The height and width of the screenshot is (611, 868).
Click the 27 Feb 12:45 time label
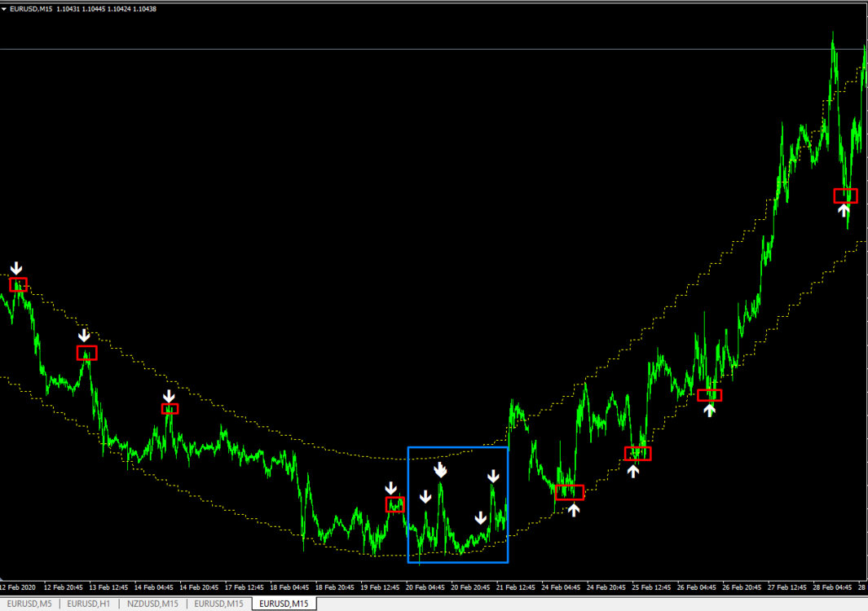(x=787, y=587)
